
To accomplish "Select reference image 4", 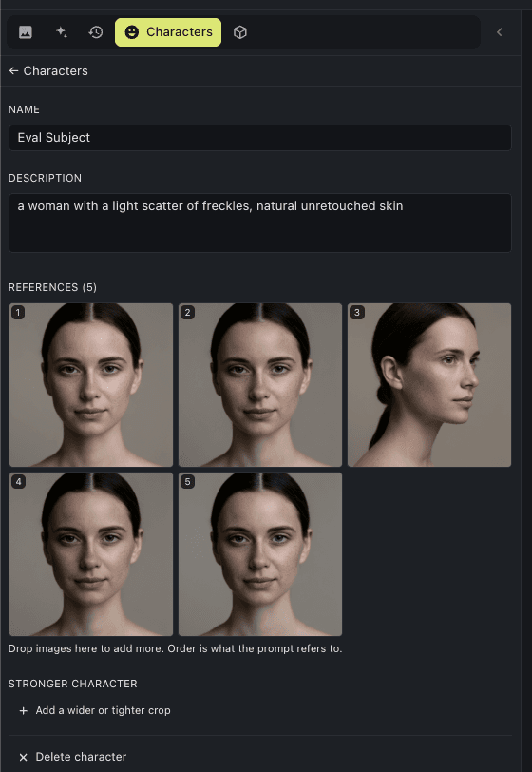I will click(91, 554).
